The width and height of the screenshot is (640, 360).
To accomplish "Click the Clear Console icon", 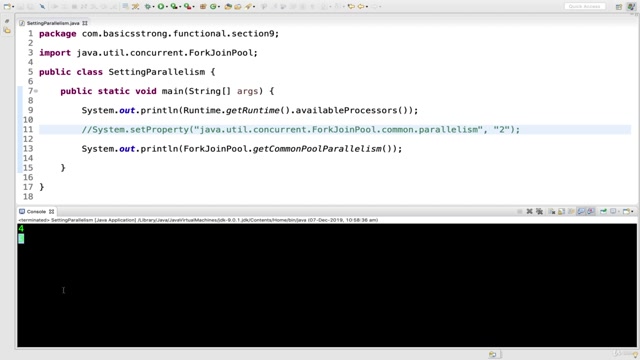I will pyautogui.click(x=551, y=211).
